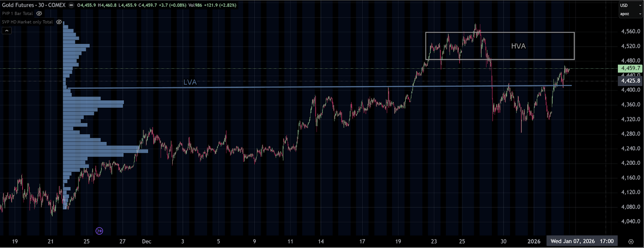Click the SVP HD Market only Total name
The width and height of the screenshot is (644, 248).
tap(27, 22)
